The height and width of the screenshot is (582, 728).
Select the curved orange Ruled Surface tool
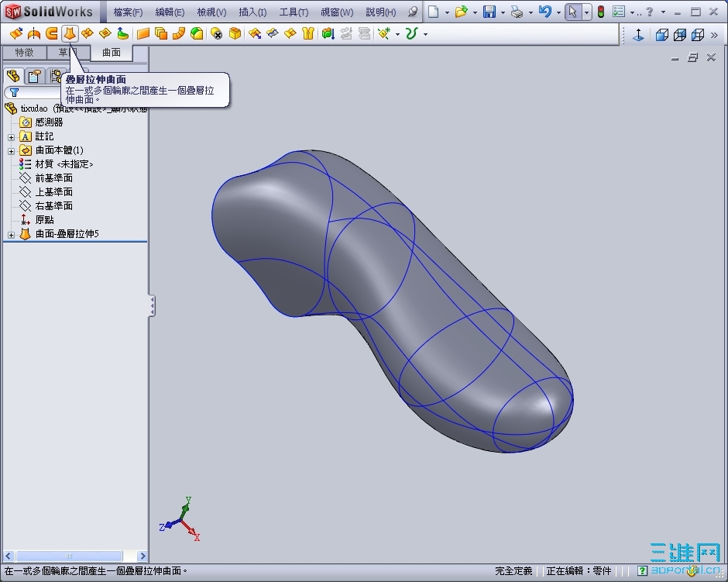179,33
